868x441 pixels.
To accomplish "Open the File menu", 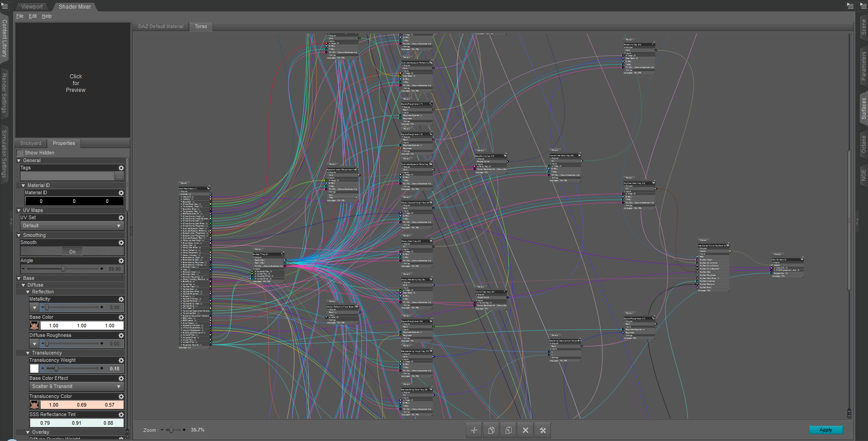I will pos(20,16).
